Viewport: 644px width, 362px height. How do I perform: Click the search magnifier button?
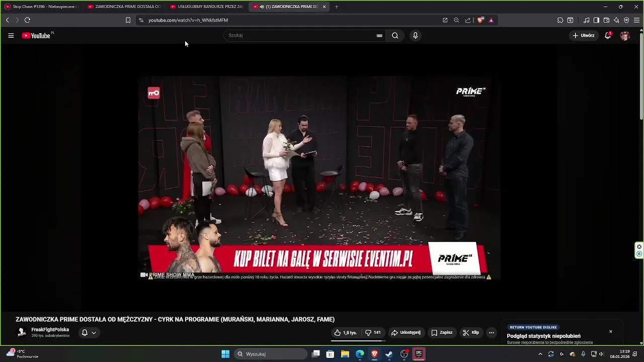click(x=395, y=35)
